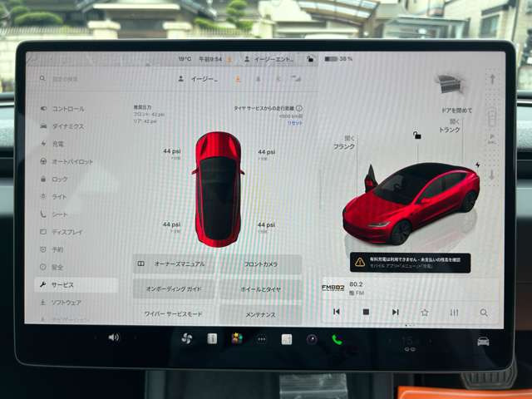This screenshot has width=532, height=399.
Task: Select the サービス sidebar item
Action: pos(76,285)
